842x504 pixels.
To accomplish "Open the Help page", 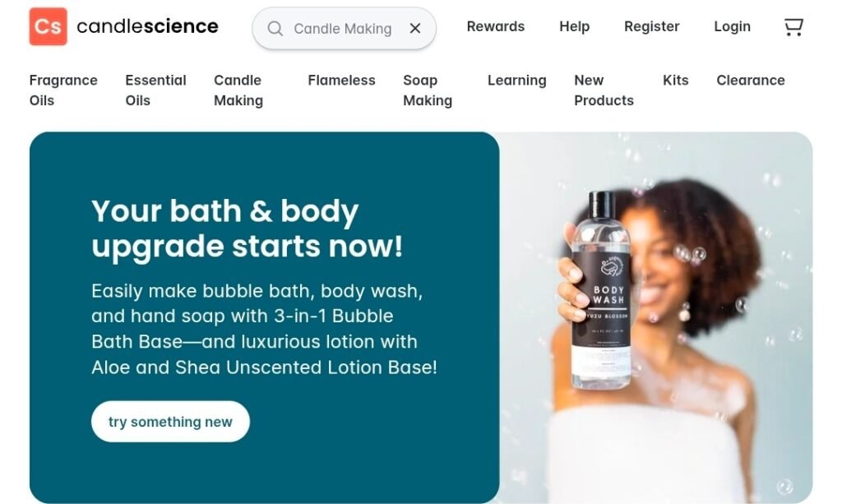I will tap(574, 26).
